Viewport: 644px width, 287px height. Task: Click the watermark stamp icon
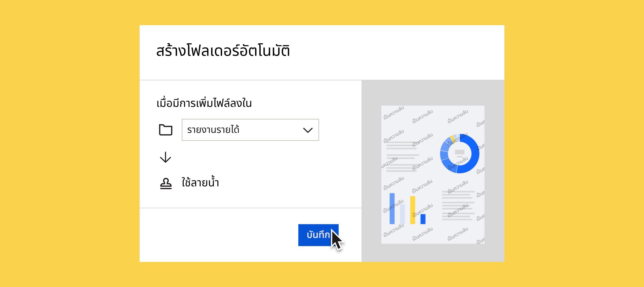(166, 184)
